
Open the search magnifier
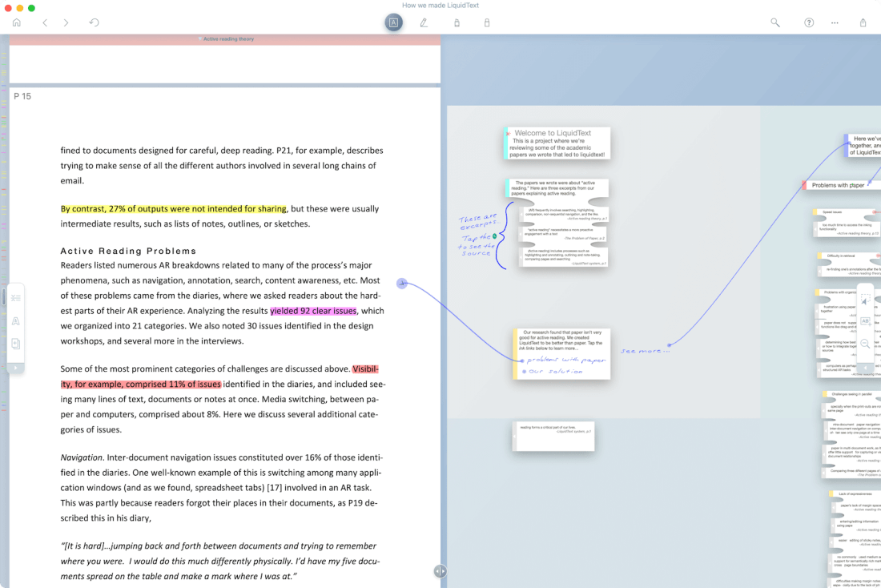pyautogui.click(x=774, y=22)
